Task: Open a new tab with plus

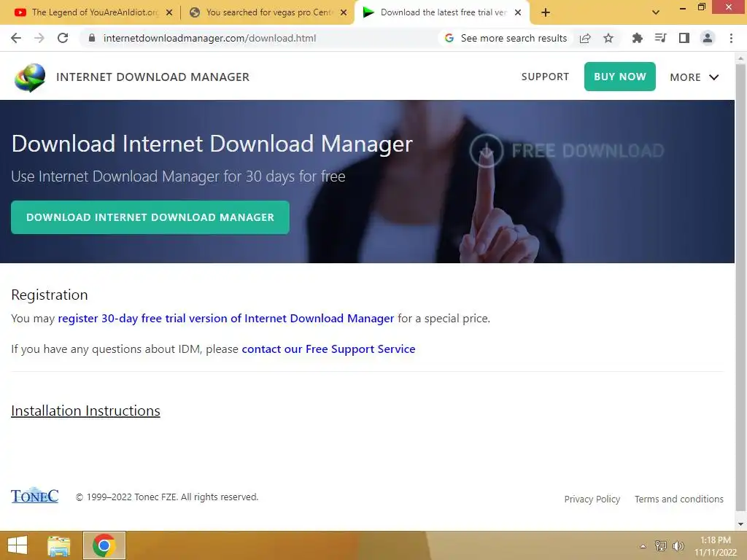Action: [x=546, y=12]
